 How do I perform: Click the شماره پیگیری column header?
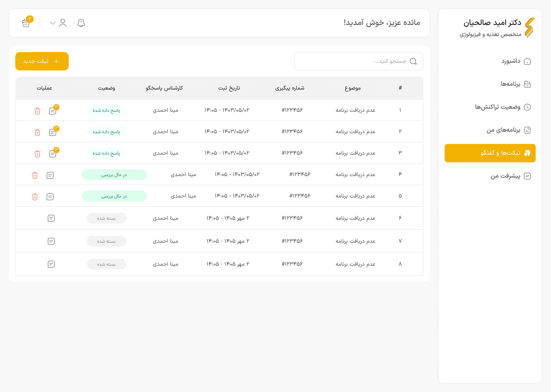pyautogui.click(x=290, y=88)
